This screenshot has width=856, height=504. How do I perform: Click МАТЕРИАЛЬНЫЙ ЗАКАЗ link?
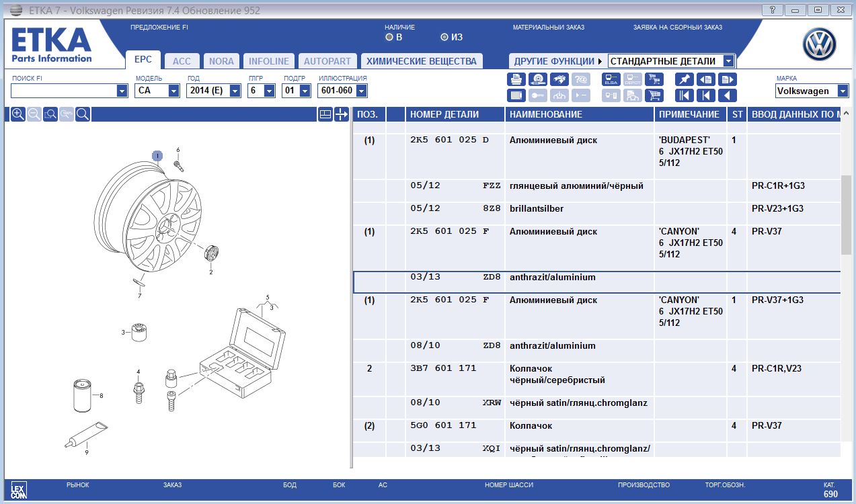pyautogui.click(x=549, y=28)
